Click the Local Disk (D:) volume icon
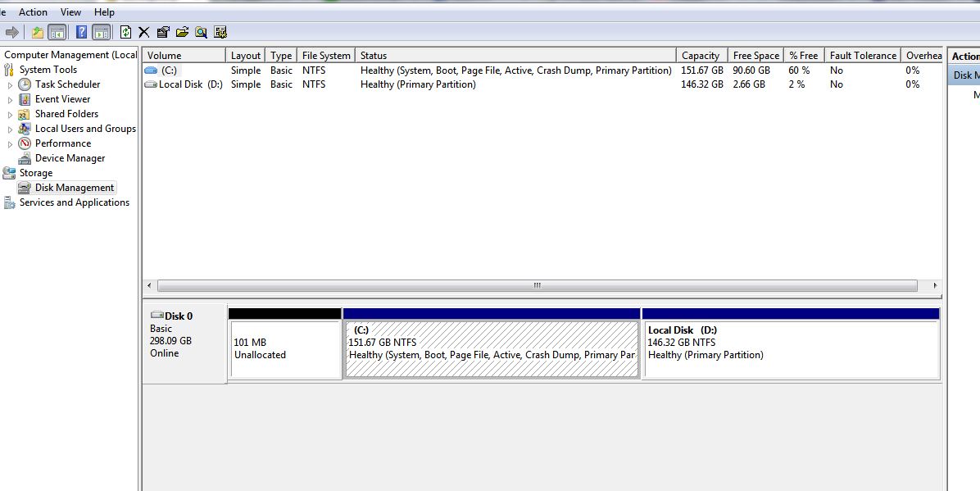Viewport: 980px width, 491px height. click(x=151, y=84)
